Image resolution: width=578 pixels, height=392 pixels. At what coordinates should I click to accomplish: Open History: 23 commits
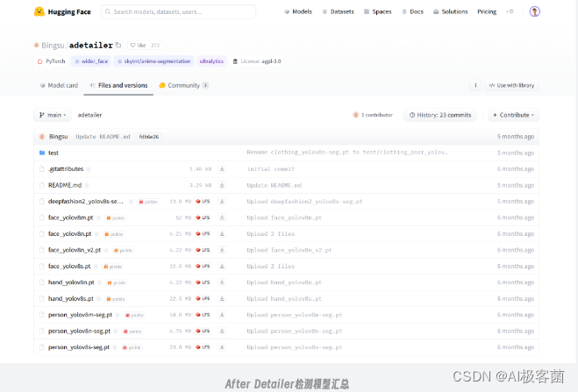pyautogui.click(x=440, y=115)
